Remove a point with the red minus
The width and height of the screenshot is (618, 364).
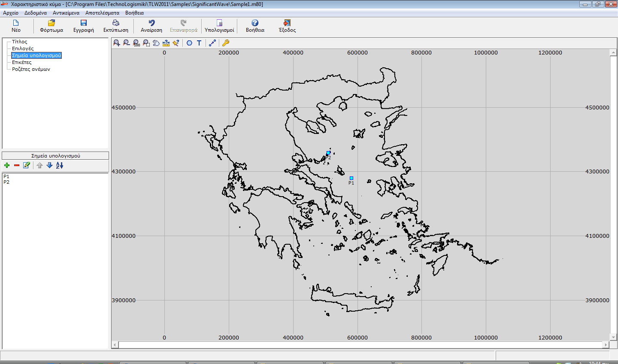[x=17, y=165]
